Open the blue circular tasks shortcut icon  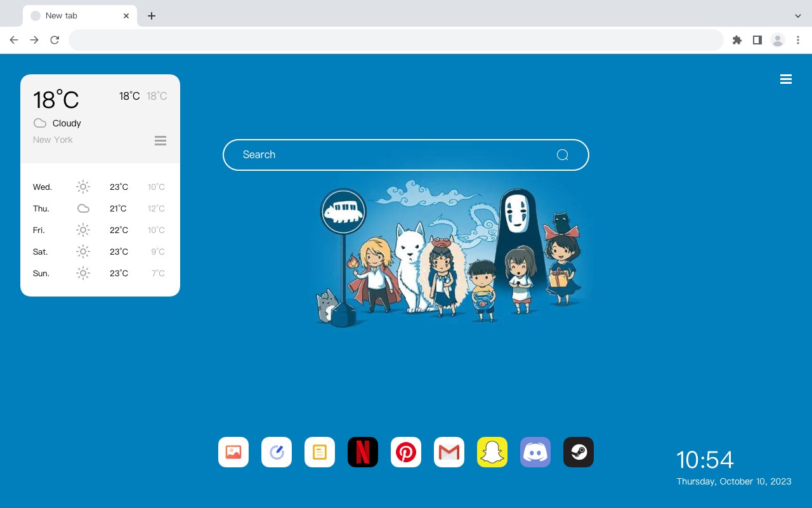277,452
